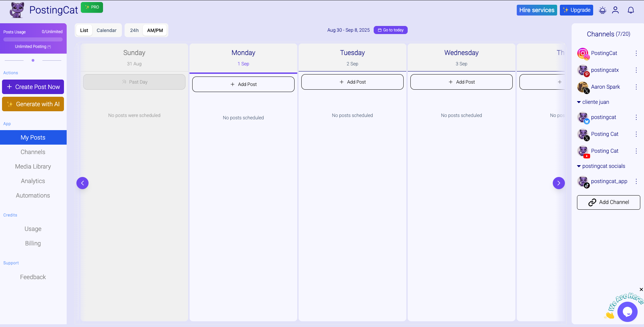This screenshot has height=327, width=644.
Task: Open Usage credits page
Action: [x=33, y=229]
